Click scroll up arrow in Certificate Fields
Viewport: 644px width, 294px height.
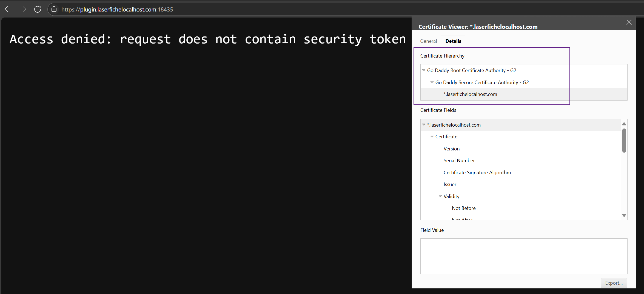(x=624, y=124)
